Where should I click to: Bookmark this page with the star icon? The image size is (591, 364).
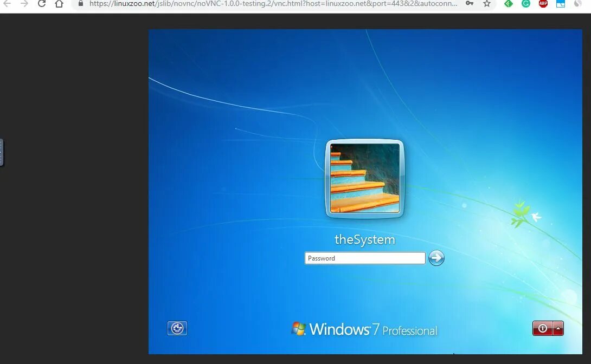487,4
